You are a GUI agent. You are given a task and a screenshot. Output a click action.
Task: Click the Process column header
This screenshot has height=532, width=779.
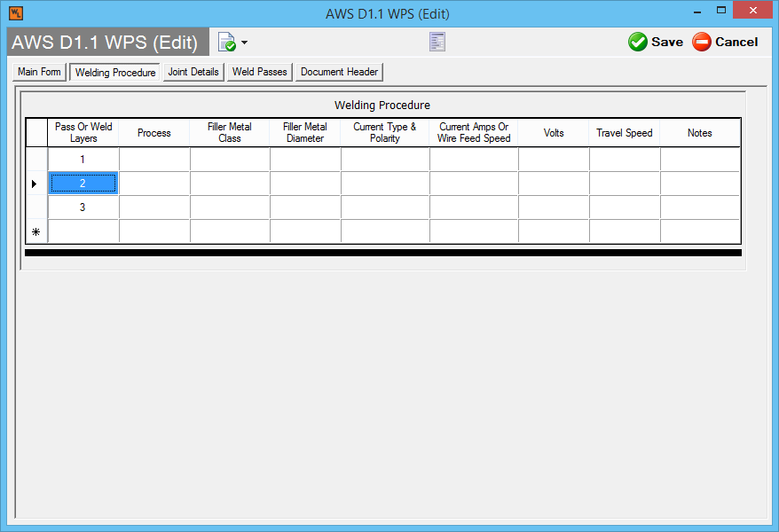point(154,132)
